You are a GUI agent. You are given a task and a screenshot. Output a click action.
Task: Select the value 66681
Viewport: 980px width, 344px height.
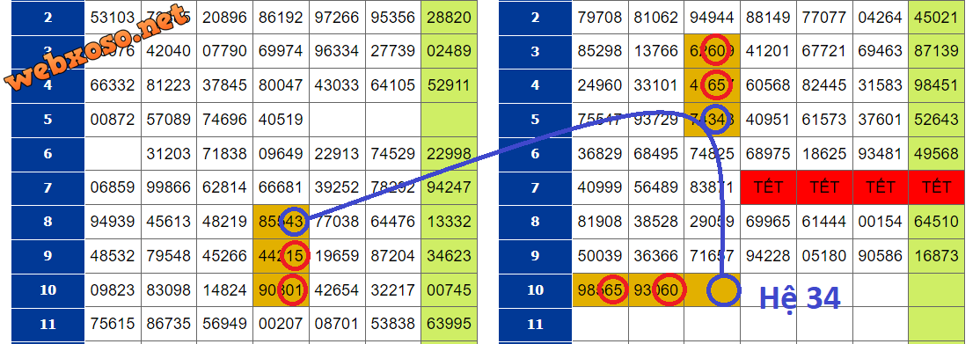tap(281, 187)
